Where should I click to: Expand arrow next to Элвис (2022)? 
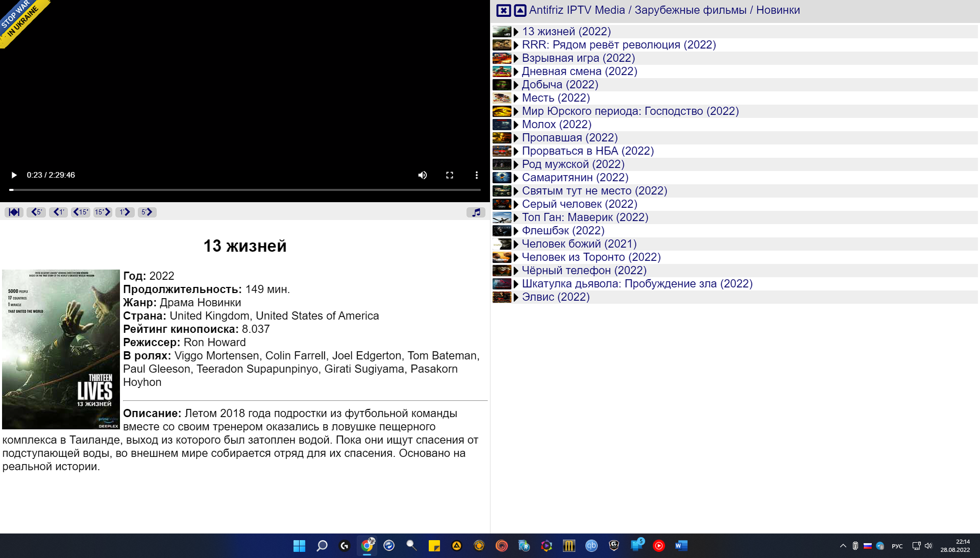coord(516,298)
